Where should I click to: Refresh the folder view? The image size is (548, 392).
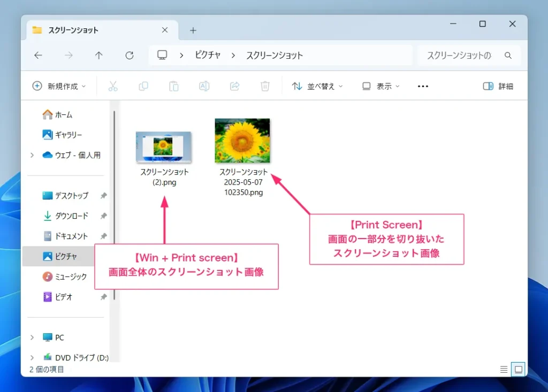point(130,55)
